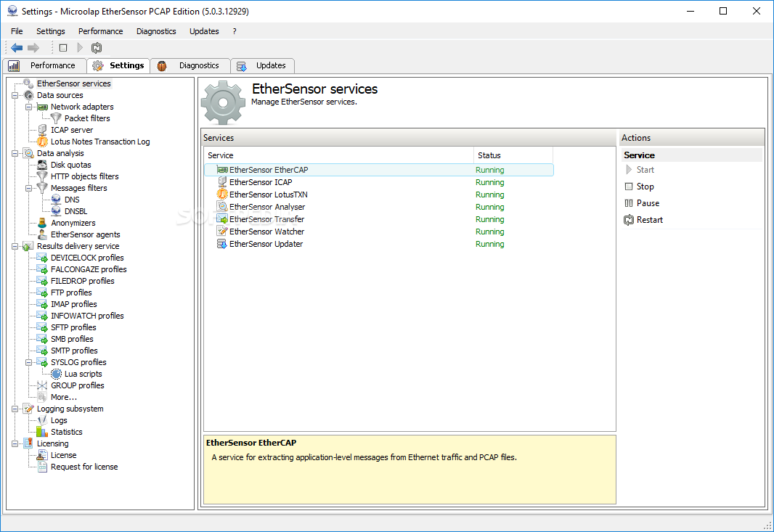Open the Performance menu

click(x=101, y=31)
